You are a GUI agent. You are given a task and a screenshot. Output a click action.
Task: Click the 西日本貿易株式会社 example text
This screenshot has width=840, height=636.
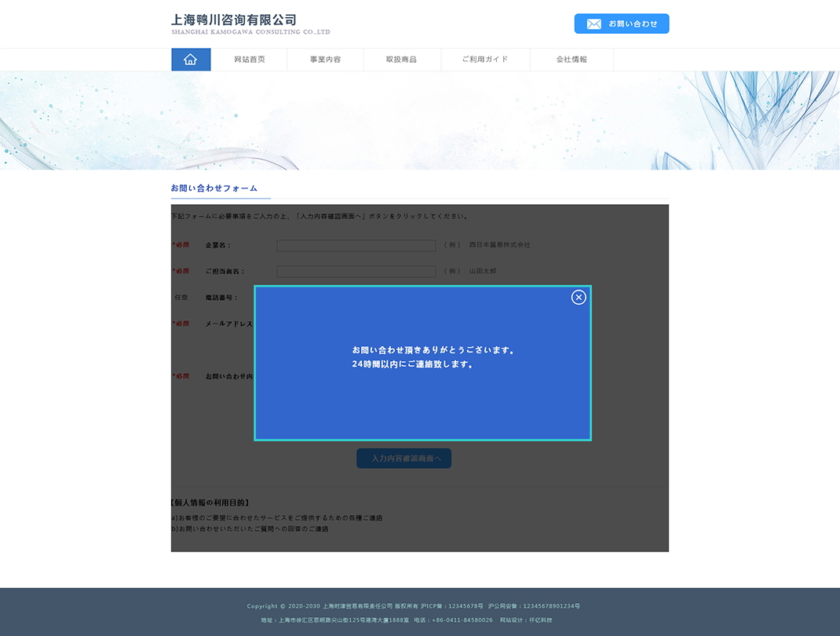coord(499,245)
